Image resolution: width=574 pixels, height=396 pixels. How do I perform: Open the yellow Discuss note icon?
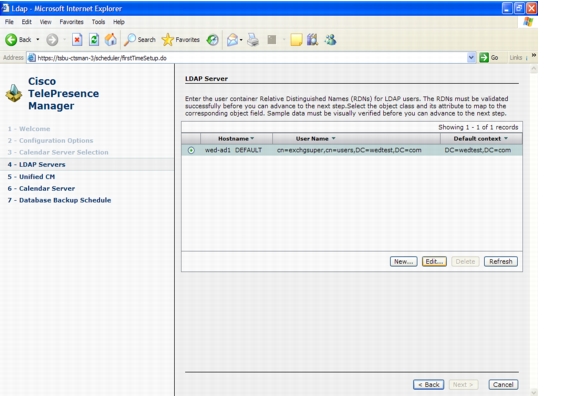[x=296, y=40]
